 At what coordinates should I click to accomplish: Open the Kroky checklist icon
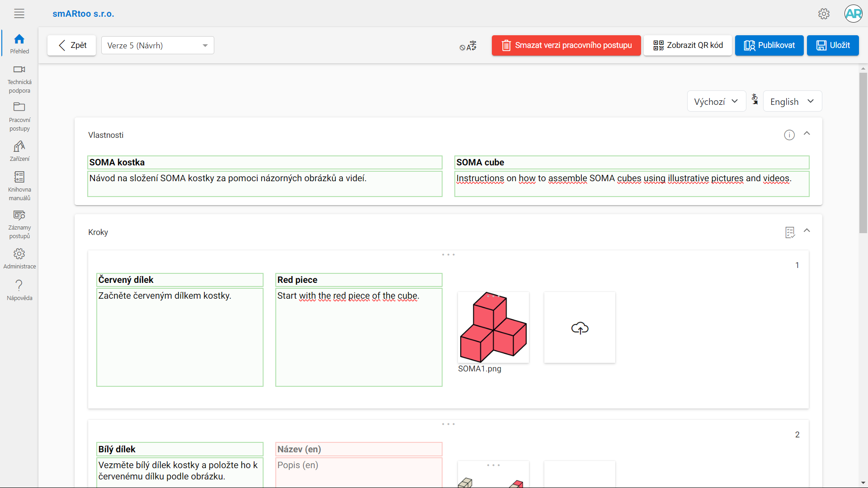tap(790, 232)
